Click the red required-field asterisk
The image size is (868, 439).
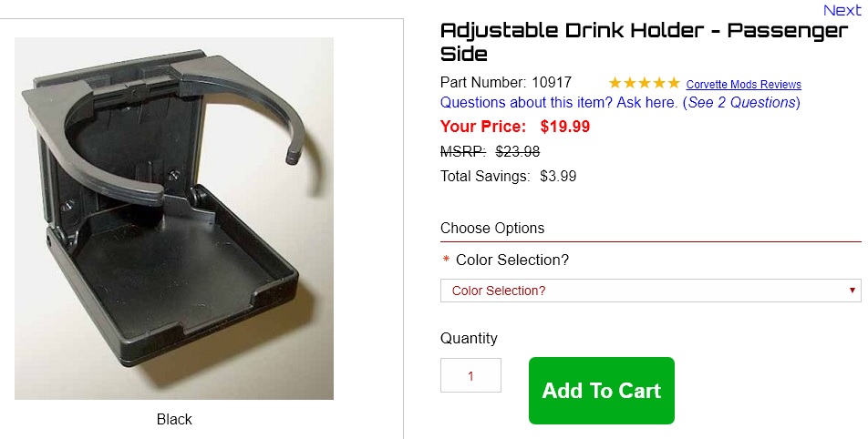446,260
